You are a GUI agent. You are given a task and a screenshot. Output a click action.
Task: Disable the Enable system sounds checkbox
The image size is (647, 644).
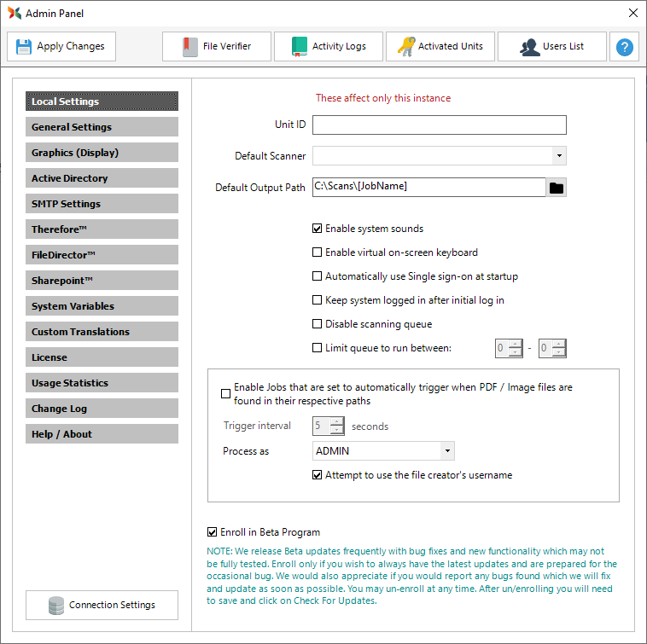click(x=318, y=229)
